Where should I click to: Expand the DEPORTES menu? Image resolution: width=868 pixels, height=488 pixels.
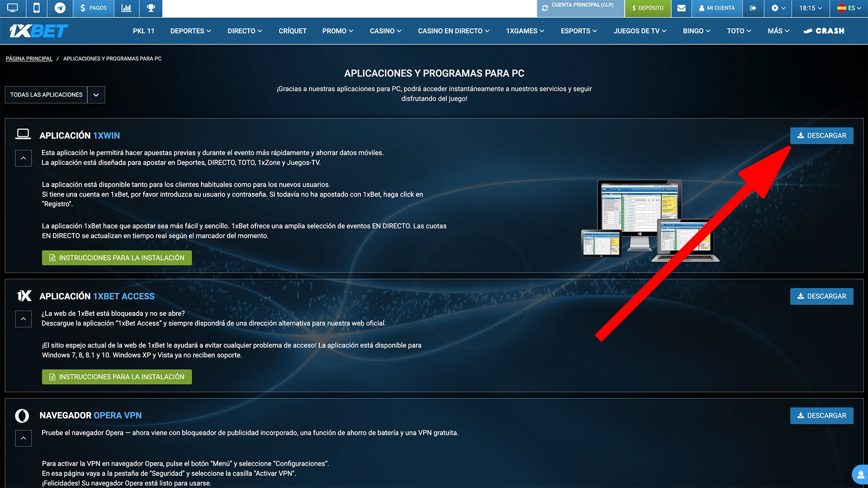click(190, 31)
